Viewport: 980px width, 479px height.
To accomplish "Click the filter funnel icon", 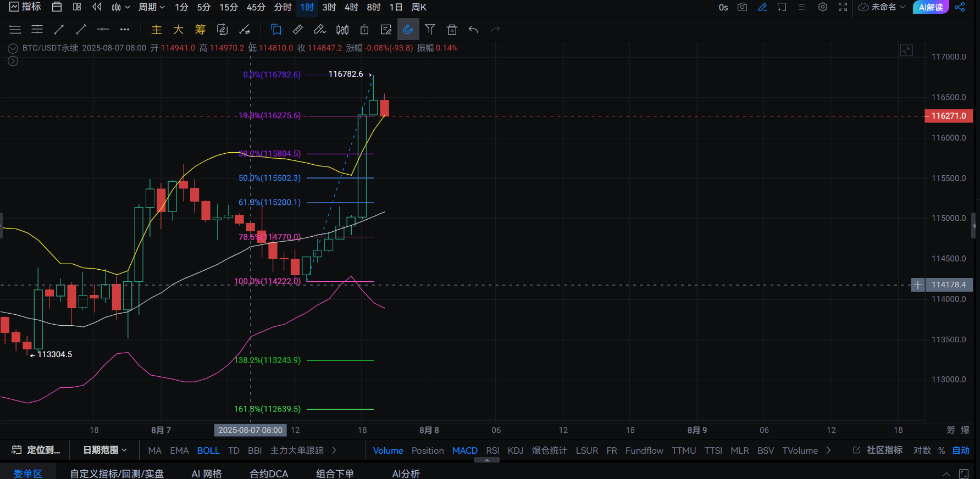I will (430, 30).
